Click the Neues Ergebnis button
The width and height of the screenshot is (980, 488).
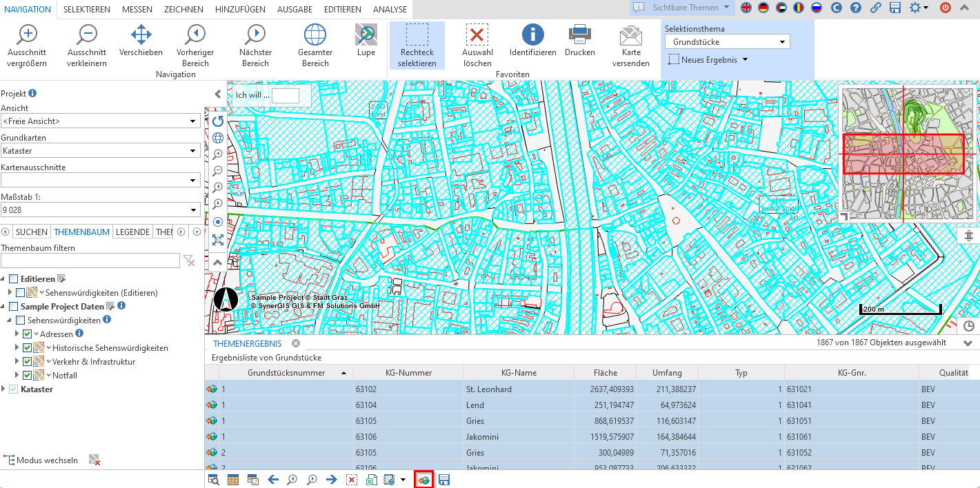pyautogui.click(x=708, y=60)
